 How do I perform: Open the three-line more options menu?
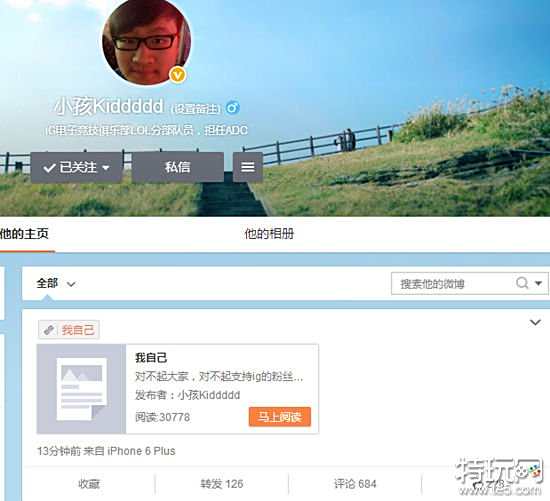pyautogui.click(x=248, y=167)
